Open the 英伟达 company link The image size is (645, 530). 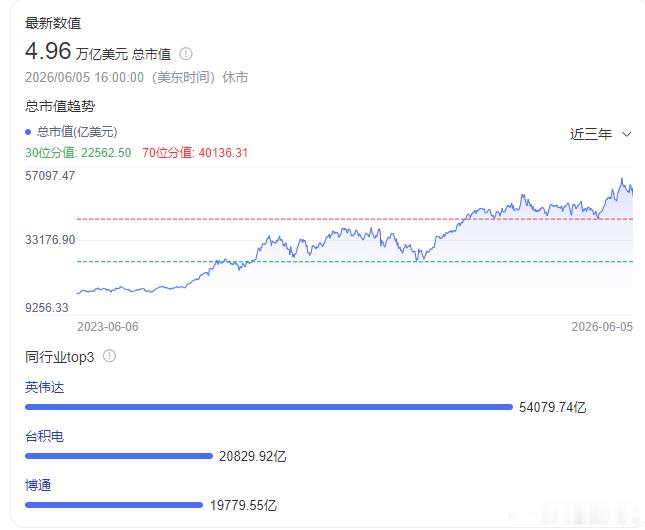pyautogui.click(x=44, y=387)
